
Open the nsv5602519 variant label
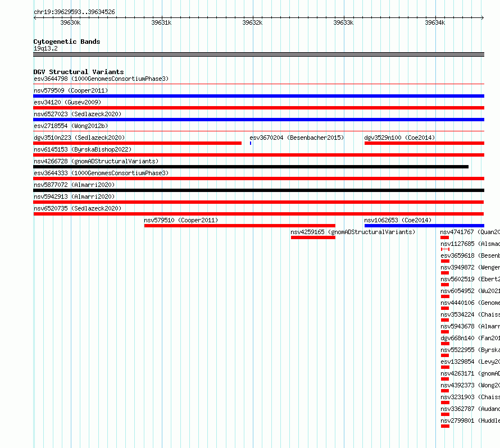(x=470, y=279)
